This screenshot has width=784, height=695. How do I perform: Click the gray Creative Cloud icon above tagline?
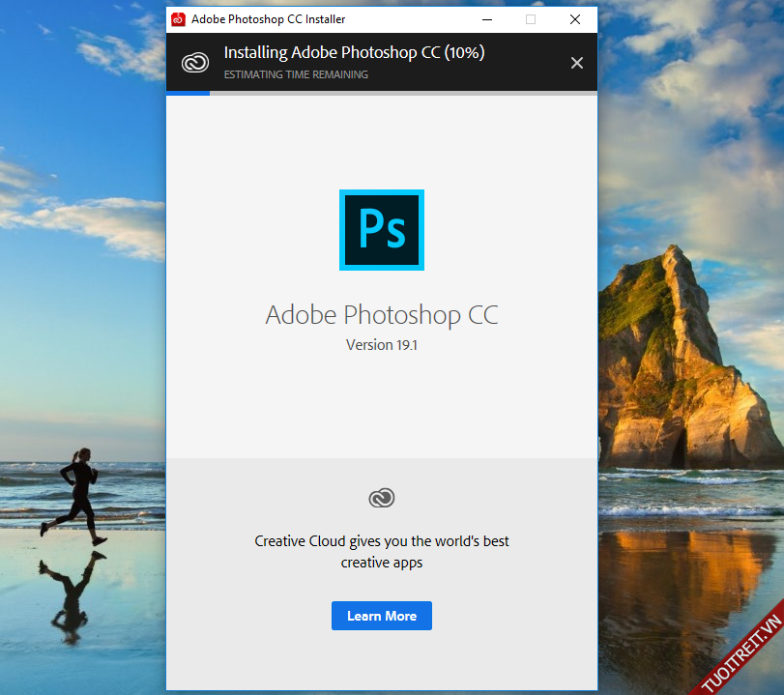[382, 498]
